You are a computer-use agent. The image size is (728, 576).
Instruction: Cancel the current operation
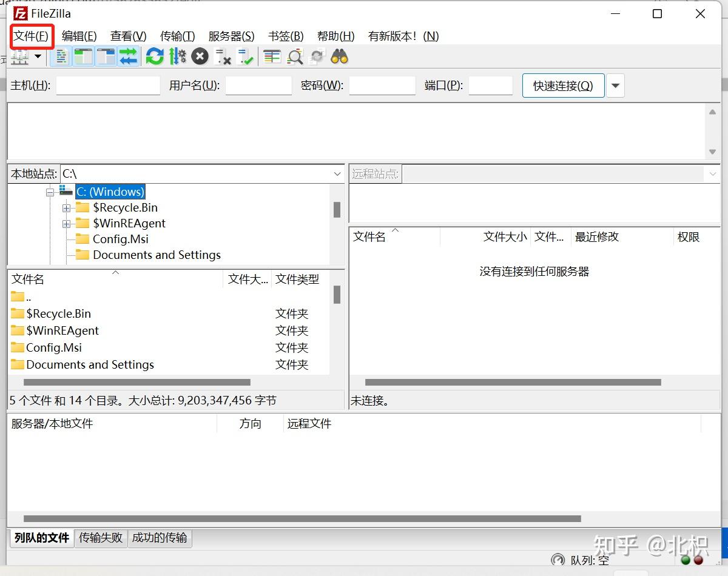click(200, 56)
